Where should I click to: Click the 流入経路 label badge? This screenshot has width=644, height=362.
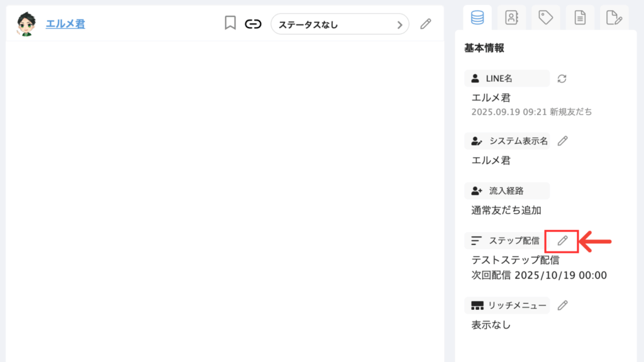(x=507, y=190)
